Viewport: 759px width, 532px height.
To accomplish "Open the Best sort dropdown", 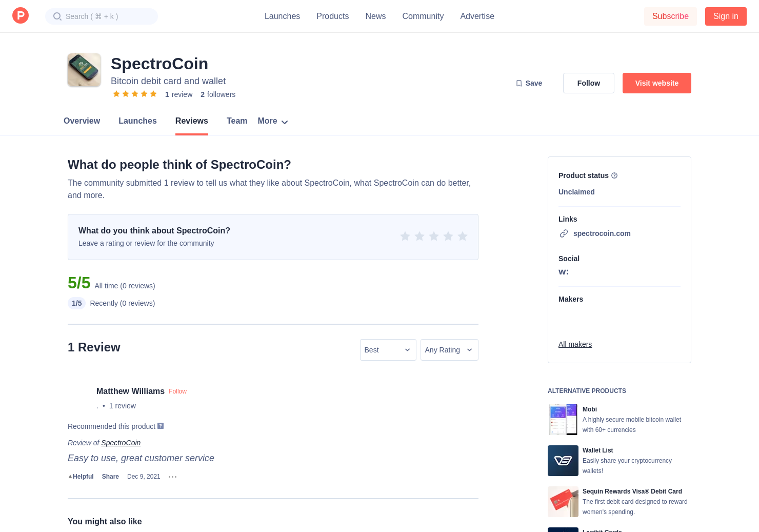I will (x=388, y=349).
